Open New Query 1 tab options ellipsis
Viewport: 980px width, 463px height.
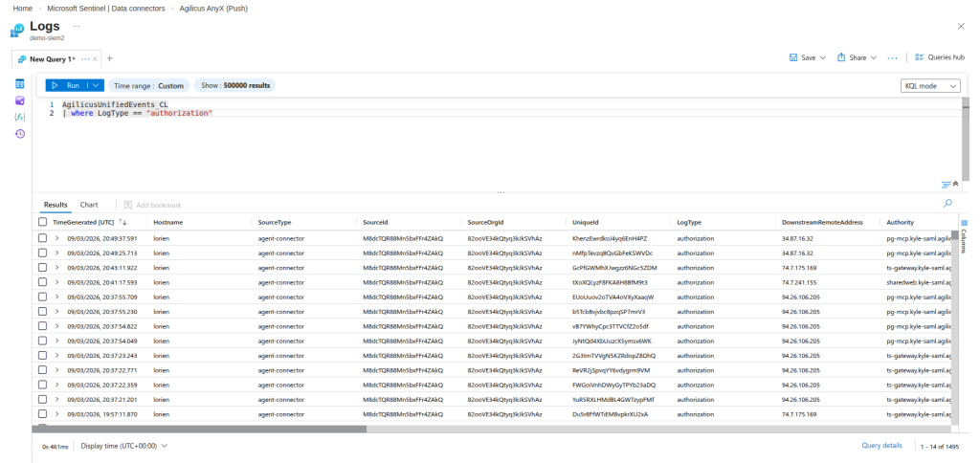pyautogui.click(x=85, y=58)
